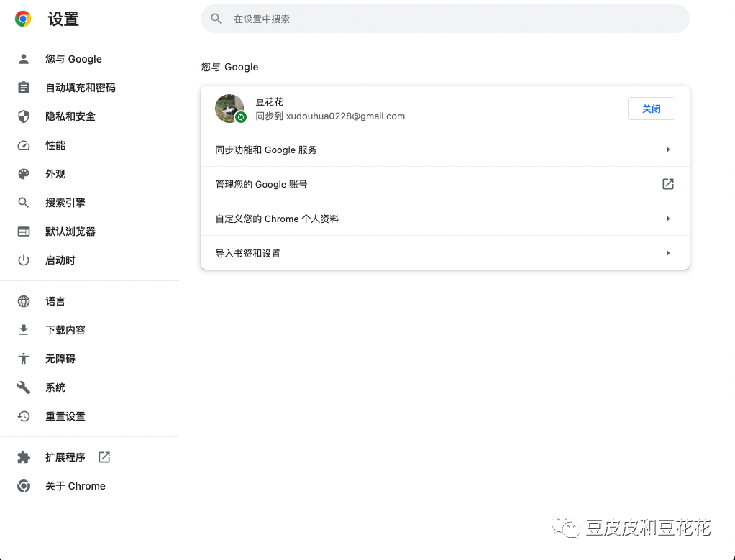This screenshot has height=560, width=735.
Task: Click the green sync badge on the avatar
Action: tap(240, 117)
